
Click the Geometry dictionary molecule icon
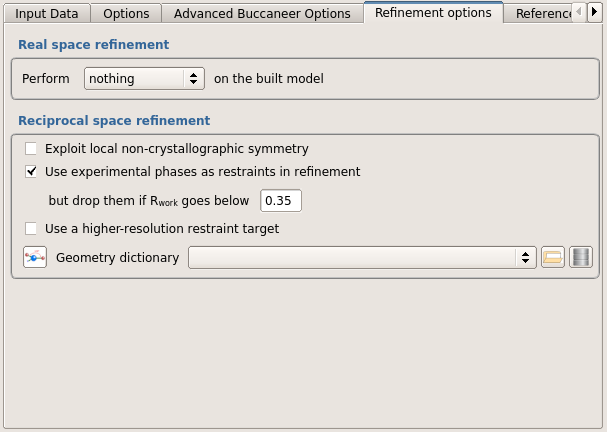click(35, 257)
